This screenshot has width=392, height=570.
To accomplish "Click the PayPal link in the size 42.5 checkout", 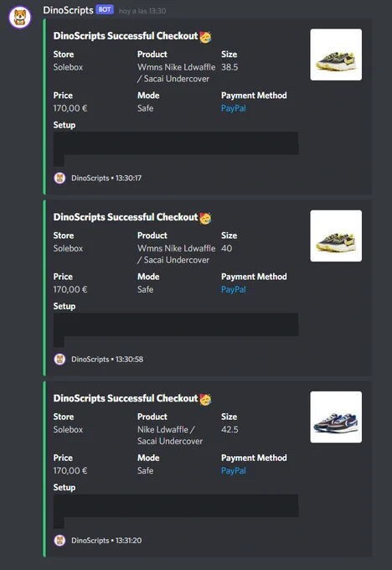I will pyautogui.click(x=233, y=470).
